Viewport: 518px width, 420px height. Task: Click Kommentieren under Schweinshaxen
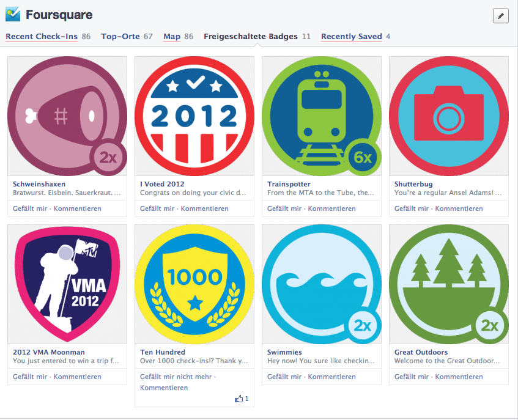77,208
